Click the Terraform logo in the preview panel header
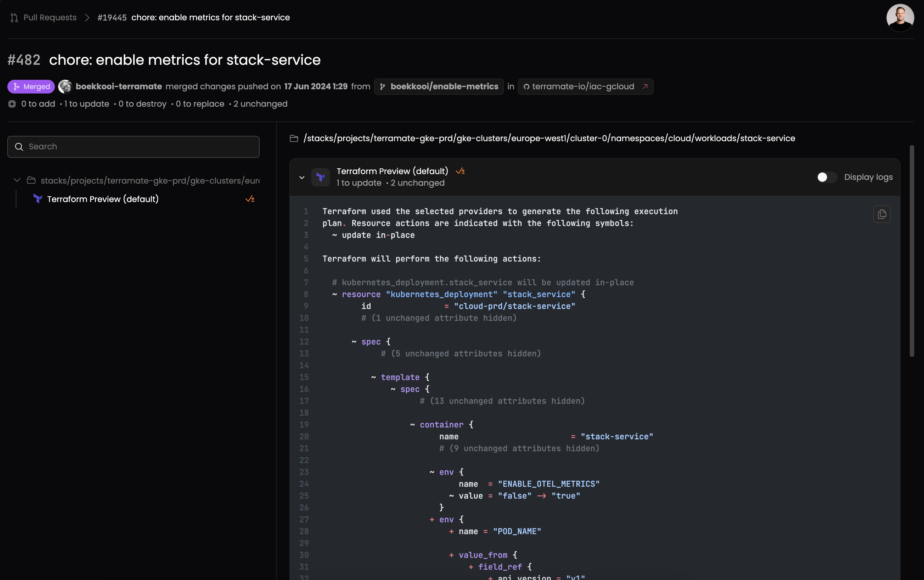The height and width of the screenshot is (580, 924). (321, 177)
